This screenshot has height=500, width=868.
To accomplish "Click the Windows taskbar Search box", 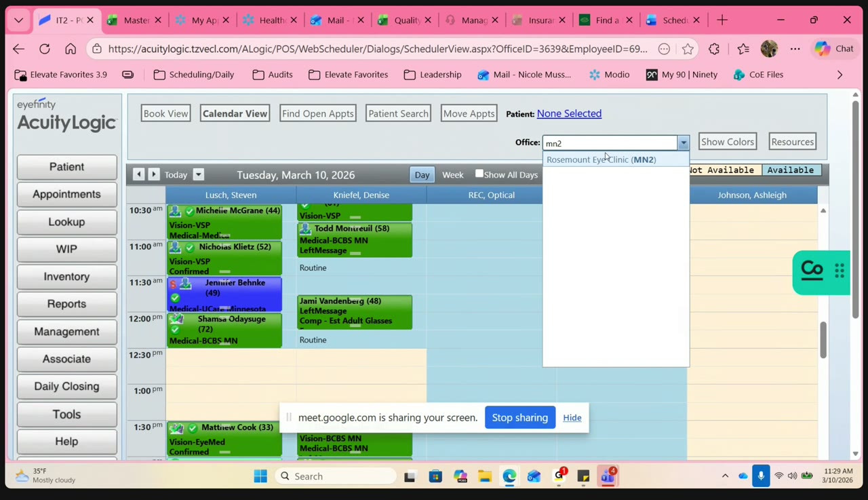I will tap(336, 476).
